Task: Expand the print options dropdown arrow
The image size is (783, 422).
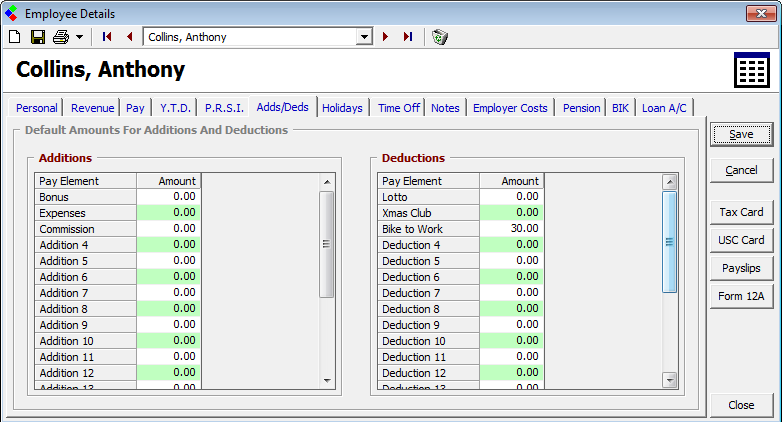Action: (78, 37)
